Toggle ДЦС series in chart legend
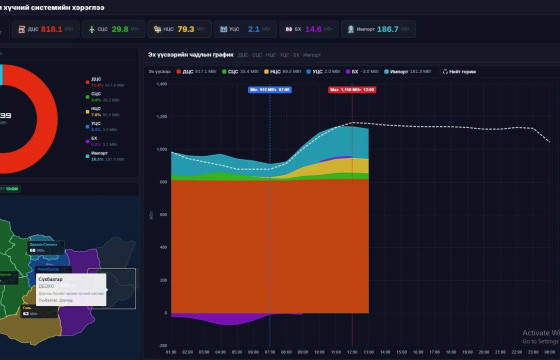The width and height of the screenshot is (560, 360). point(196,72)
